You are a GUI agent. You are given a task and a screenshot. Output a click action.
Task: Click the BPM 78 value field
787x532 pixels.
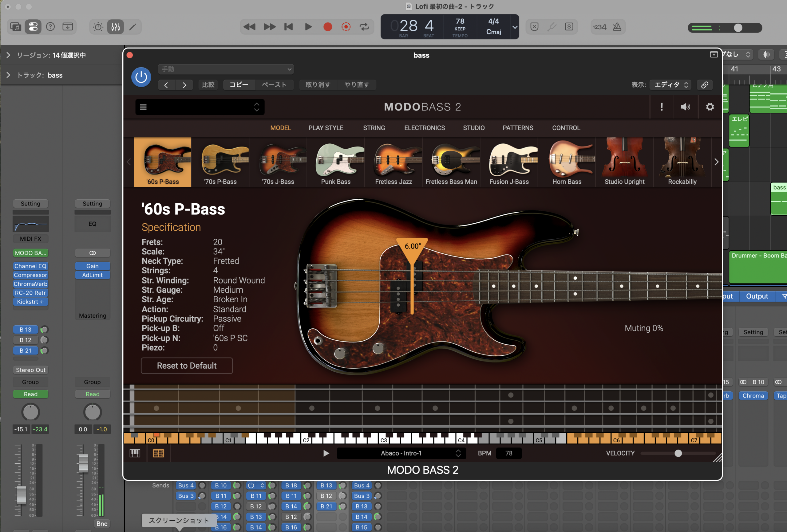509,453
